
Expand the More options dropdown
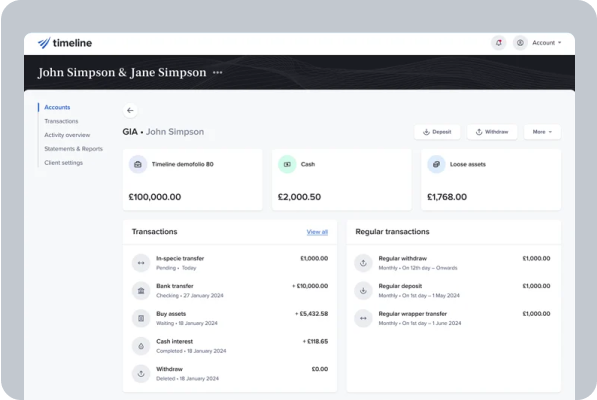click(542, 132)
